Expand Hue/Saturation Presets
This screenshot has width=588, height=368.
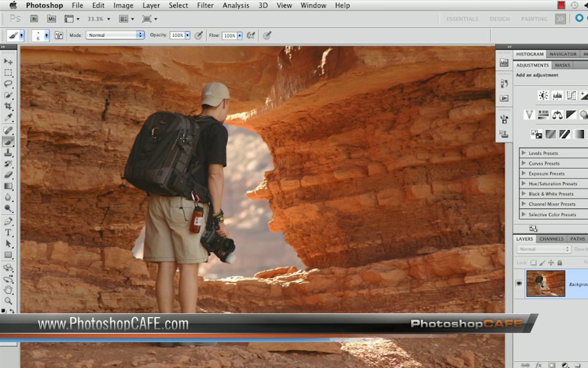524,183
